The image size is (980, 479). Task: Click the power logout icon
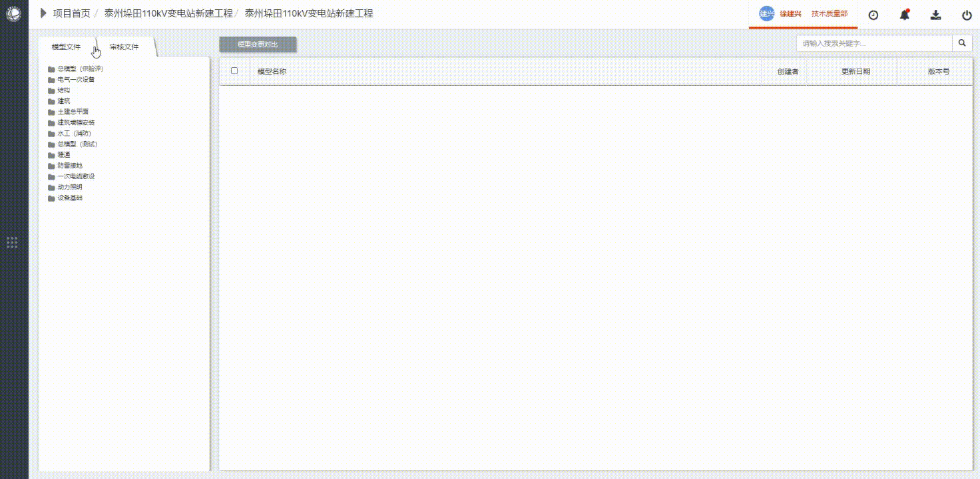[x=967, y=15]
